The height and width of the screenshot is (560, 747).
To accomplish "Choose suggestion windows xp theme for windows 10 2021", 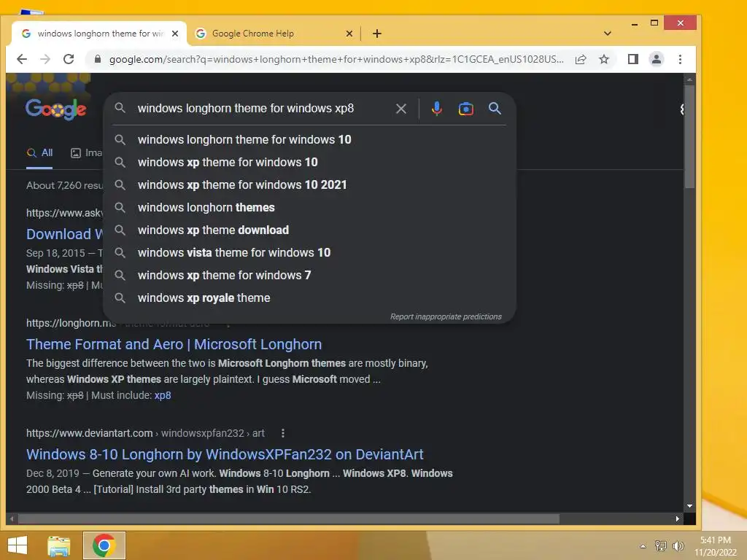I will tap(309, 184).
